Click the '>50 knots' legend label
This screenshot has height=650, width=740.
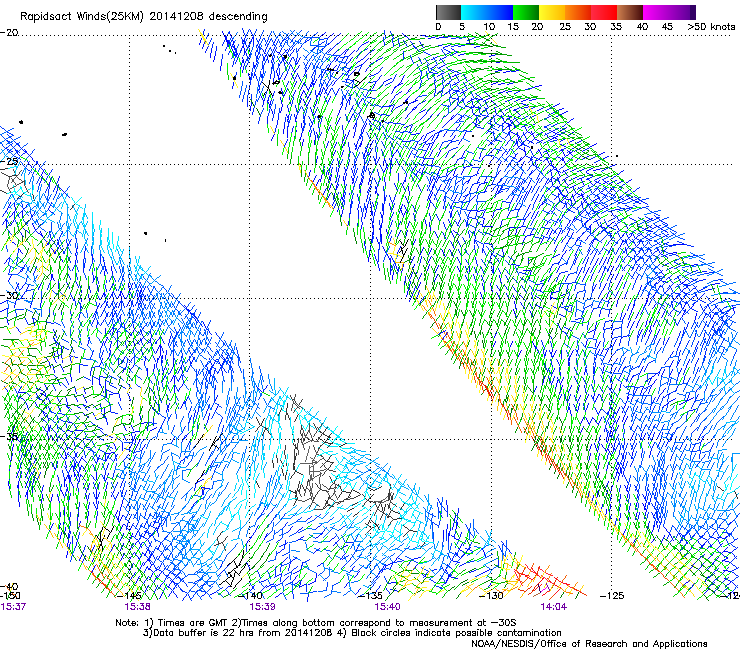click(711, 27)
